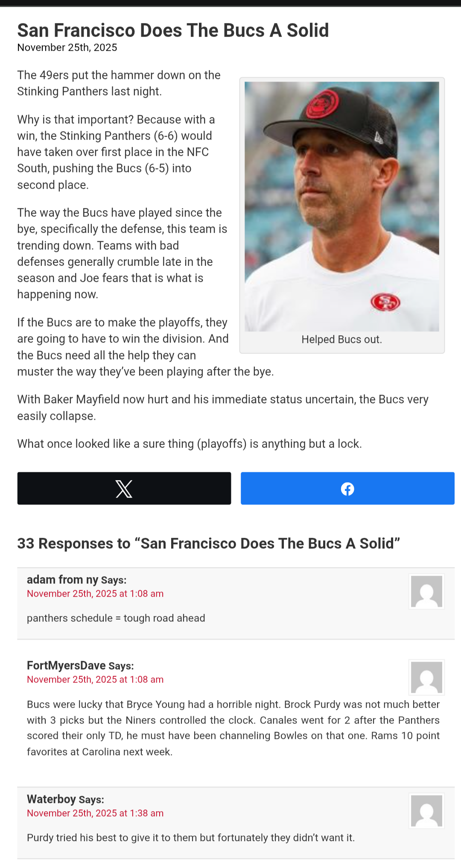
Task: Open the 49ers coach photo
Action: 341,206
